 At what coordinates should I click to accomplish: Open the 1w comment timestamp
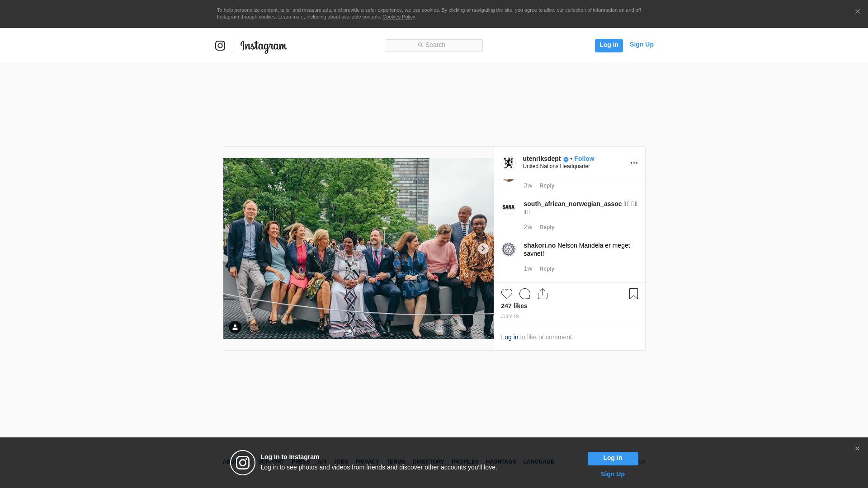(x=528, y=268)
